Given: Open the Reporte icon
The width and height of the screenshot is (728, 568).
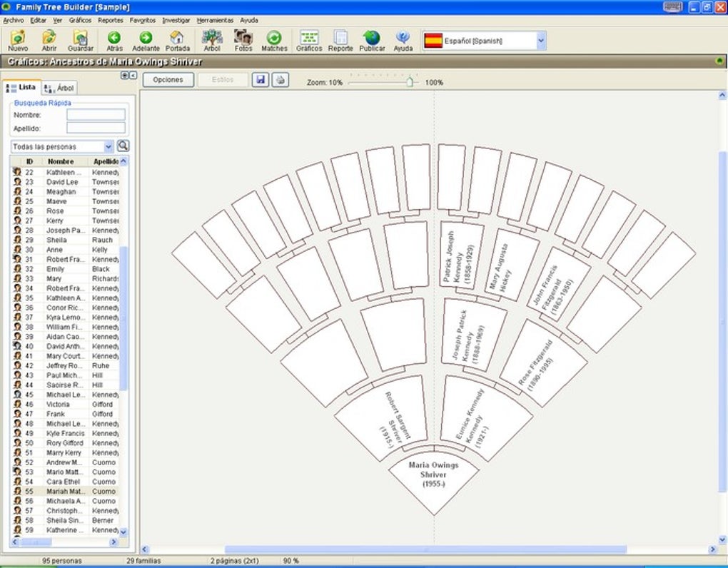Looking at the screenshot, I should pos(340,41).
